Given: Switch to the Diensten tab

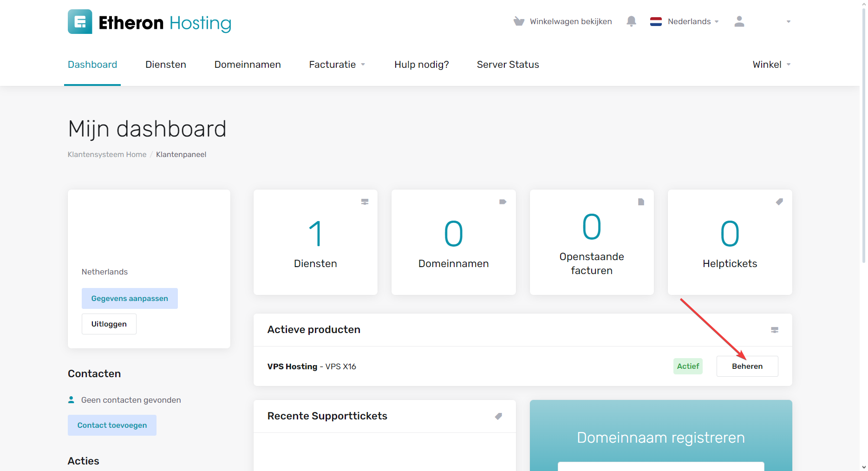Looking at the screenshot, I should pos(166,65).
